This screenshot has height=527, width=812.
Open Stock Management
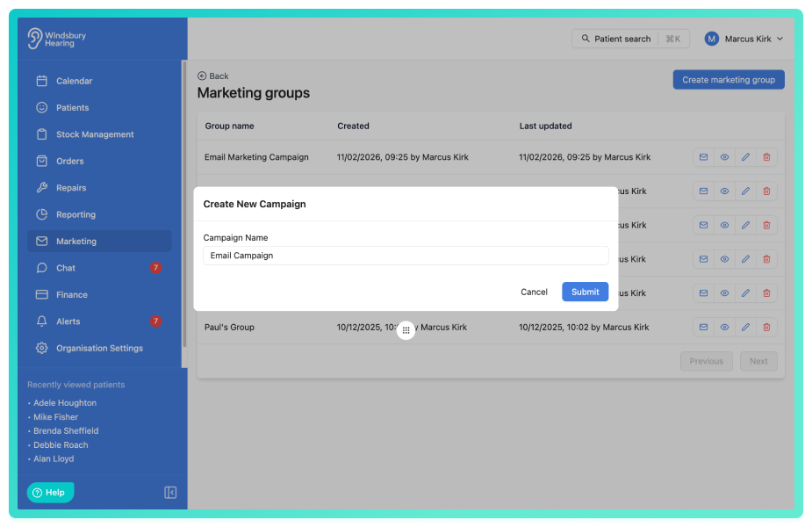pos(99,134)
